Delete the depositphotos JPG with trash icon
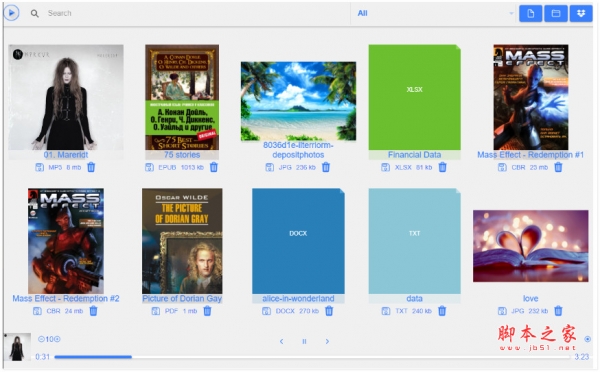Viewport: 600px width, 372px height. click(326, 167)
